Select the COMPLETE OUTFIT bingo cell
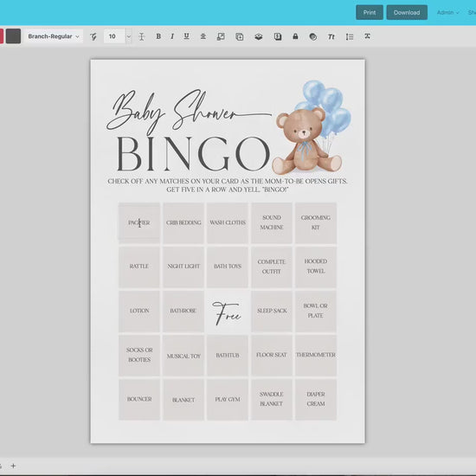 (272, 267)
